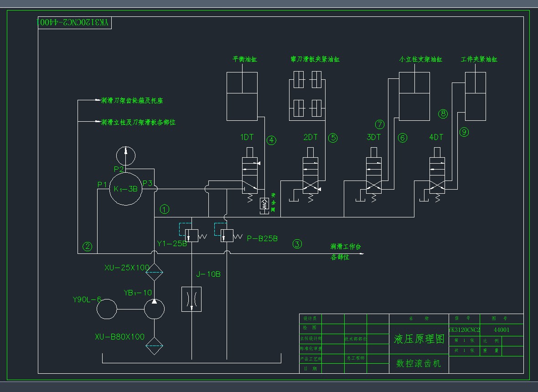This screenshot has width=538, height=392.
Task: Click the 3DT solenoid valve symbol
Action: 374,175
